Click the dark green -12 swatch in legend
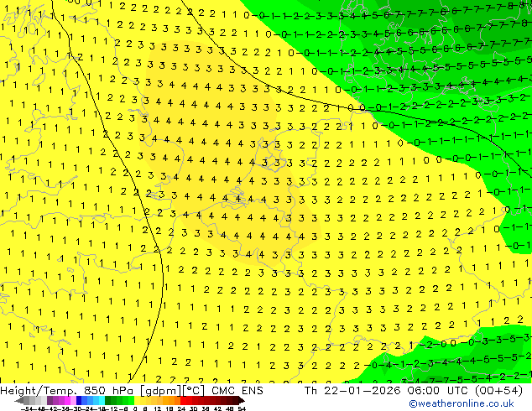This screenshot has width=532, height=411. pyautogui.click(x=108, y=400)
